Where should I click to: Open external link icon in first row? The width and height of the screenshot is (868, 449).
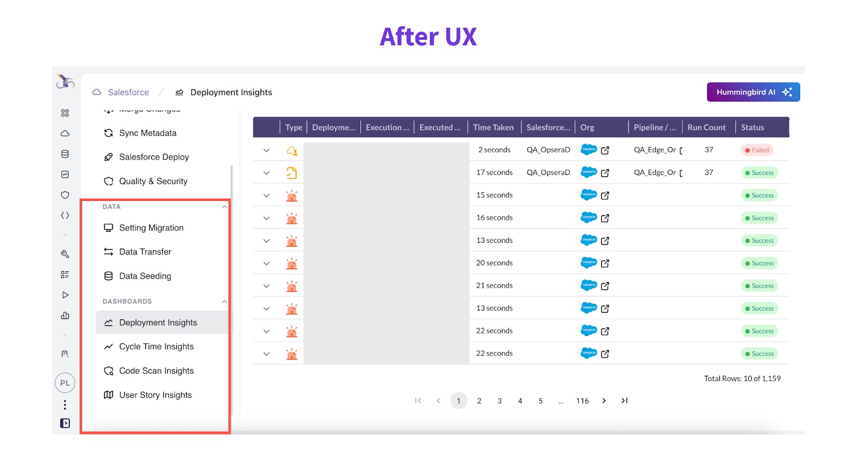pyautogui.click(x=605, y=150)
